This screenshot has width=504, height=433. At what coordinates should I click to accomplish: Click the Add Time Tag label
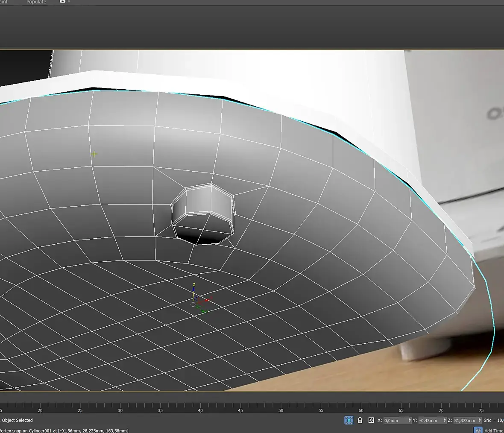(494, 430)
